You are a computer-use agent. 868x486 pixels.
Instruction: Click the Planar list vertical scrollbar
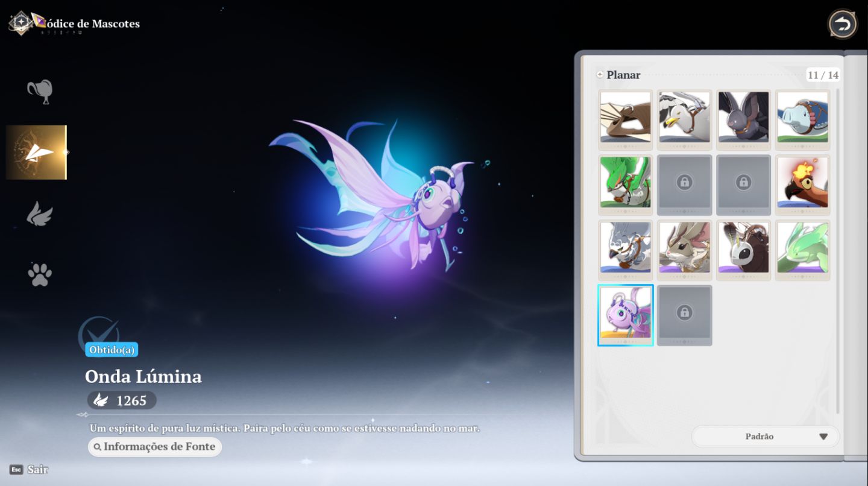[x=837, y=251]
